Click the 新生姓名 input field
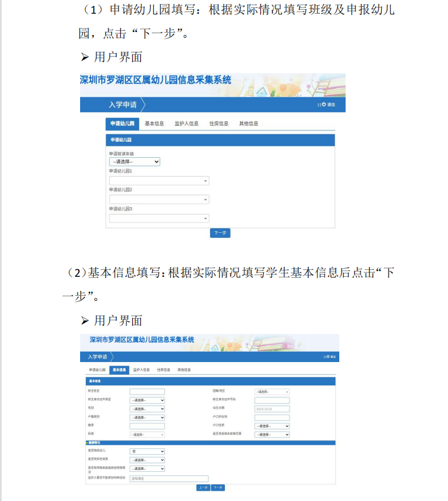This screenshot has width=448, height=501. pyautogui.click(x=147, y=391)
